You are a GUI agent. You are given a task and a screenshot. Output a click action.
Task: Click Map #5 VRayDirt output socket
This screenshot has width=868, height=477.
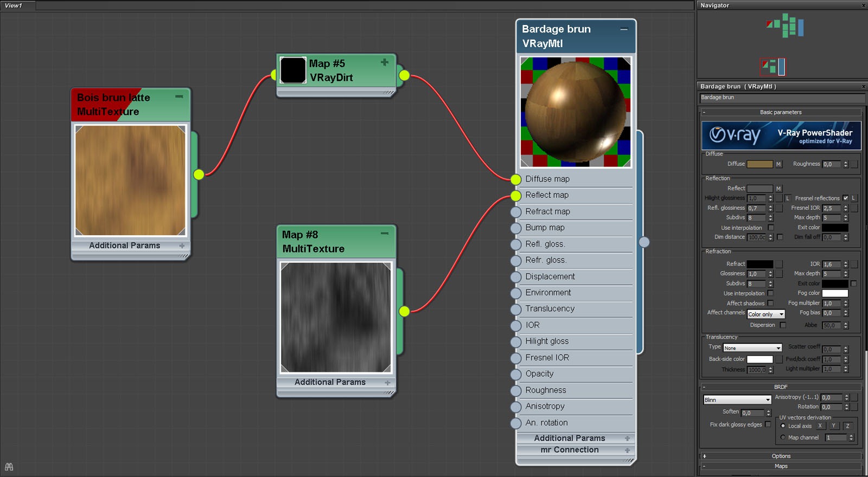(x=404, y=75)
